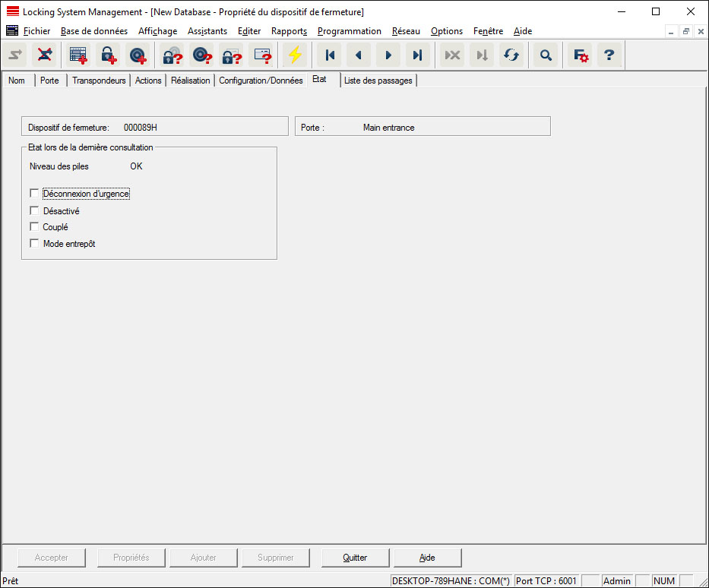
Task: Click the Aide button at bottom
Action: click(427, 558)
